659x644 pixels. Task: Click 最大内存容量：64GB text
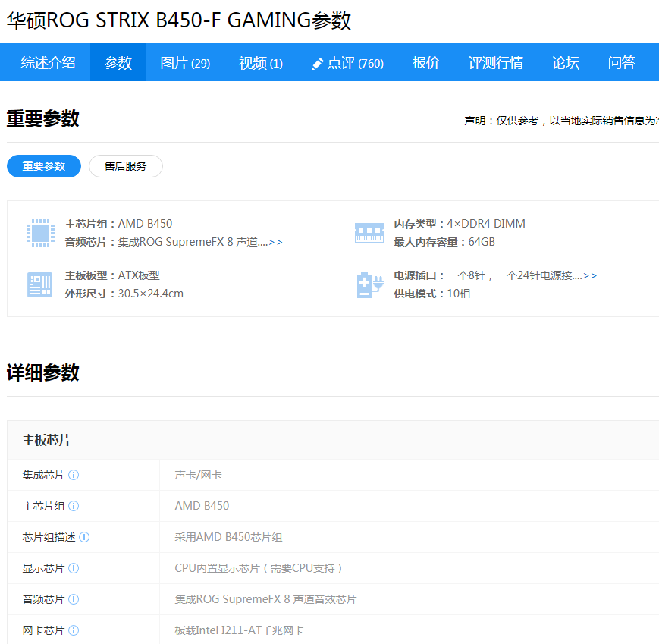[444, 242]
